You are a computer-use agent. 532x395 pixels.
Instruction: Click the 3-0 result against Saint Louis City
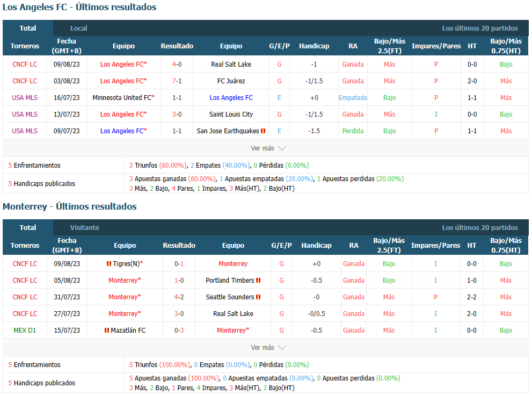(x=177, y=114)
